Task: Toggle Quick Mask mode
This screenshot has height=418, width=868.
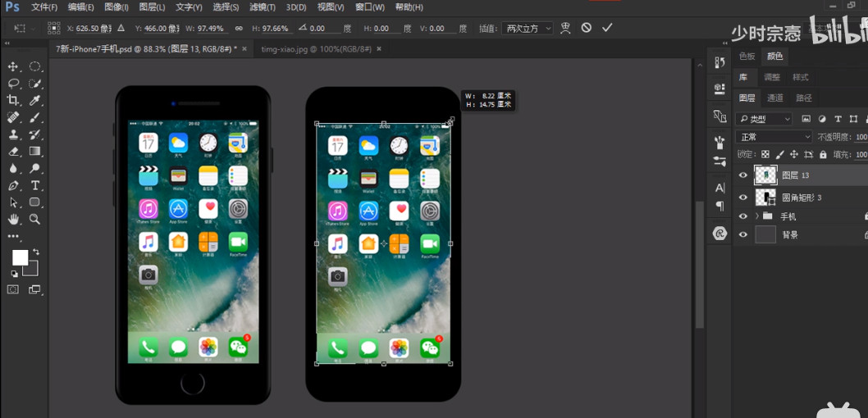Action: pyautogui.click(x=13, y=289)
